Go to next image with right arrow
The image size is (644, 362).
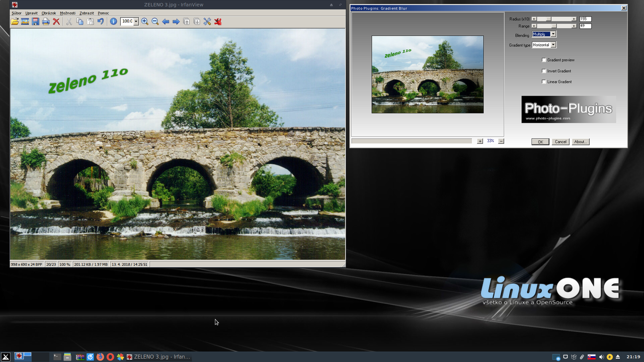click(x=176, y=22)
